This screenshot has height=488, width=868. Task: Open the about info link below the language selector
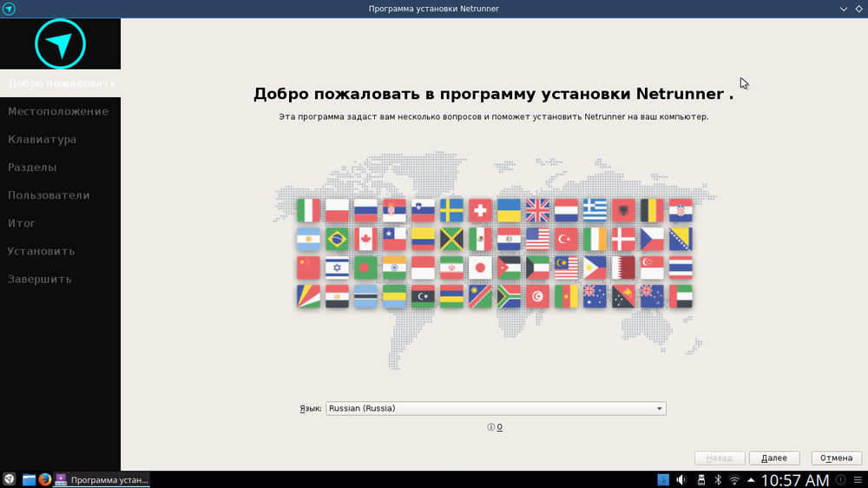pyautogui.click(x=495, y=427)
